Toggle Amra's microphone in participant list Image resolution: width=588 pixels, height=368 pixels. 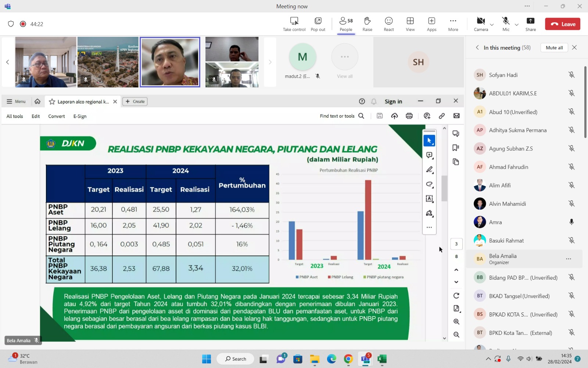pyautogui.click(x=571, y=222)
